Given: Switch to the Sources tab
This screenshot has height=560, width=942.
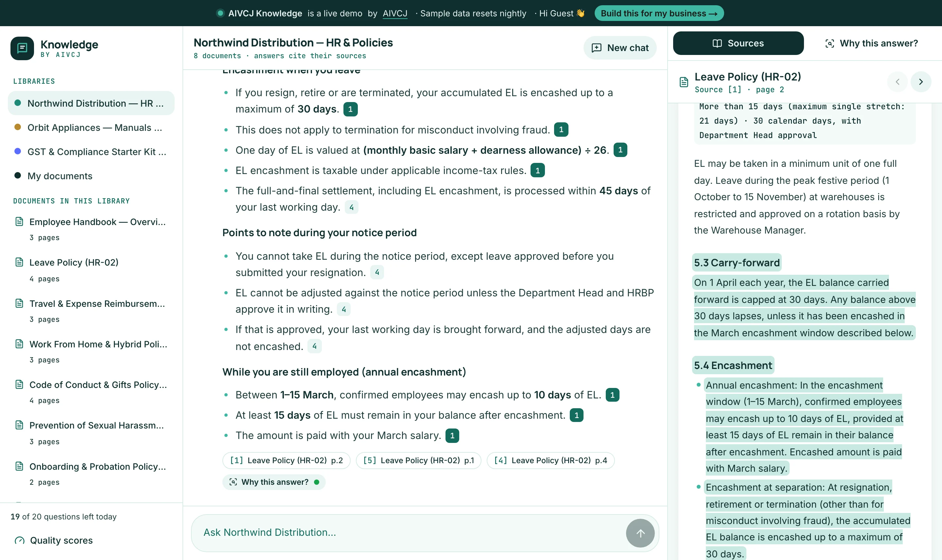Looking at the screenshot, I should pos(738,43).
